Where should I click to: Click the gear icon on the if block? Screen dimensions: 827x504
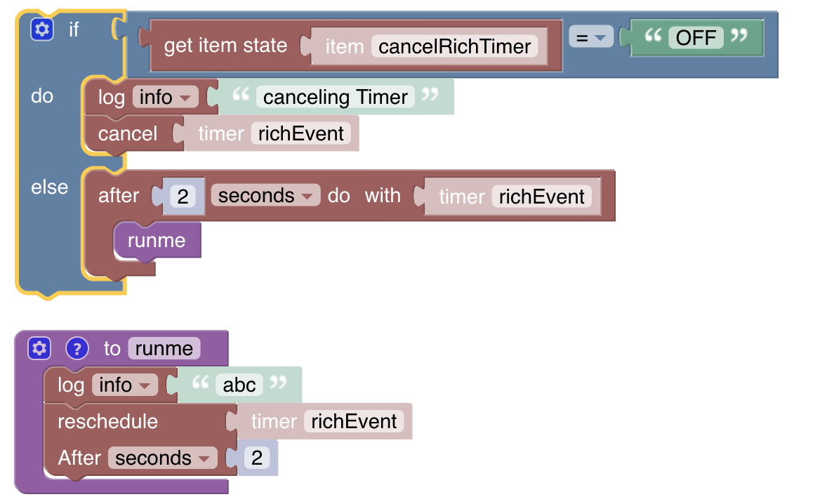(42, 29)
